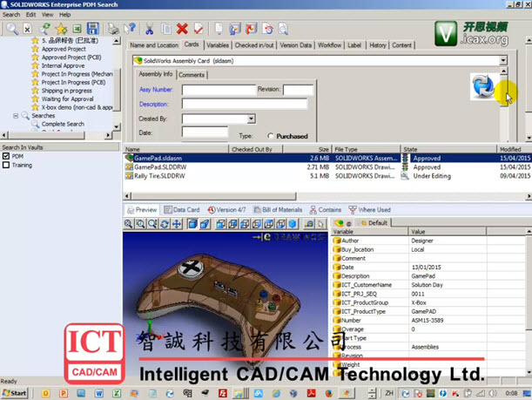532x400 pixels.
Task: Switch to the Checked in/out tab
Action: [x=254, y=45]
